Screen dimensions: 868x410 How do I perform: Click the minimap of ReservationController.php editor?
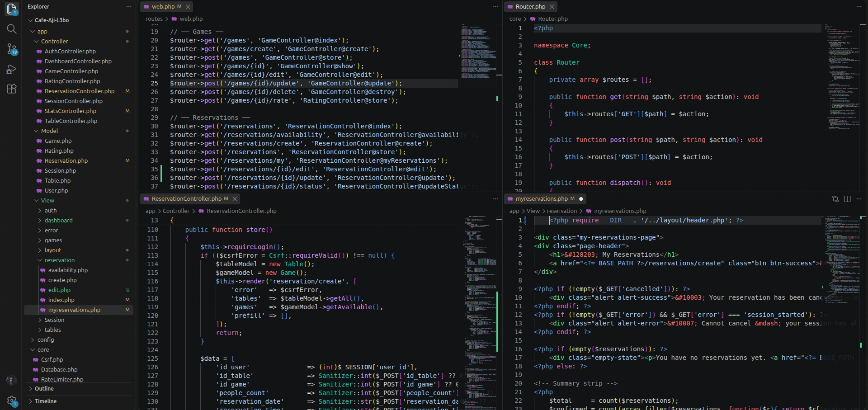click(480, 312)
